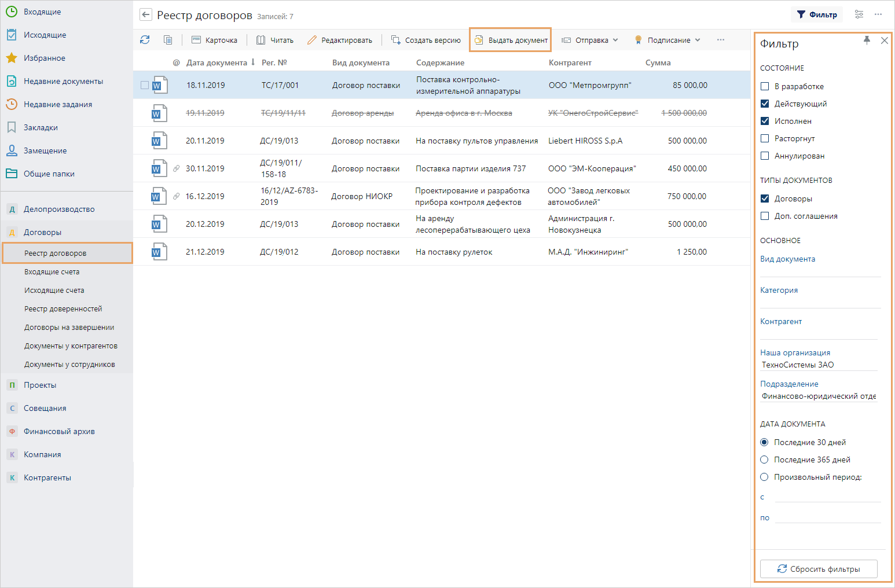This screenshot has height=588, width=895.
Task: Go back using the arrow beside title
Action: (146, 15)
